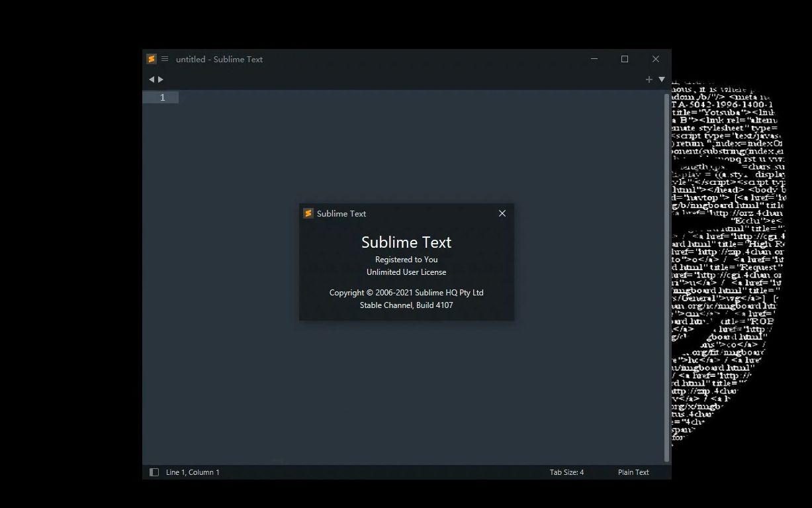Click the Unlimited User License text

[x=406, y=272]
